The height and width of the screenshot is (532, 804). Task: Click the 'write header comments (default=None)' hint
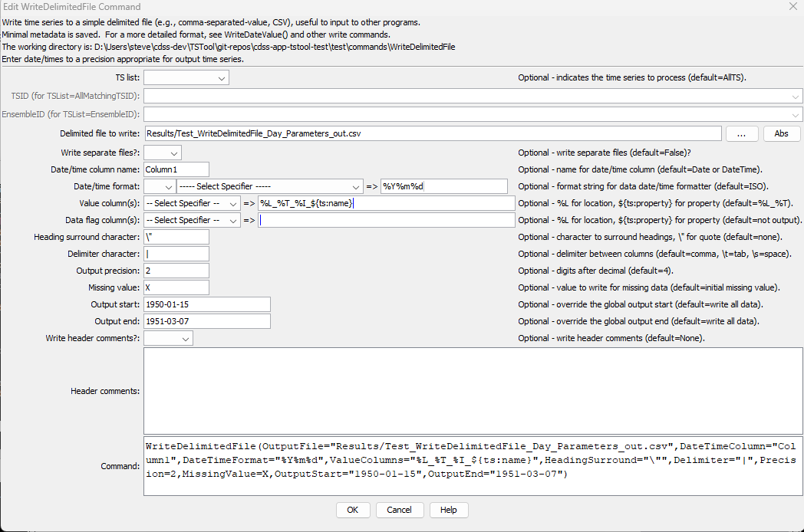point(631,339)
